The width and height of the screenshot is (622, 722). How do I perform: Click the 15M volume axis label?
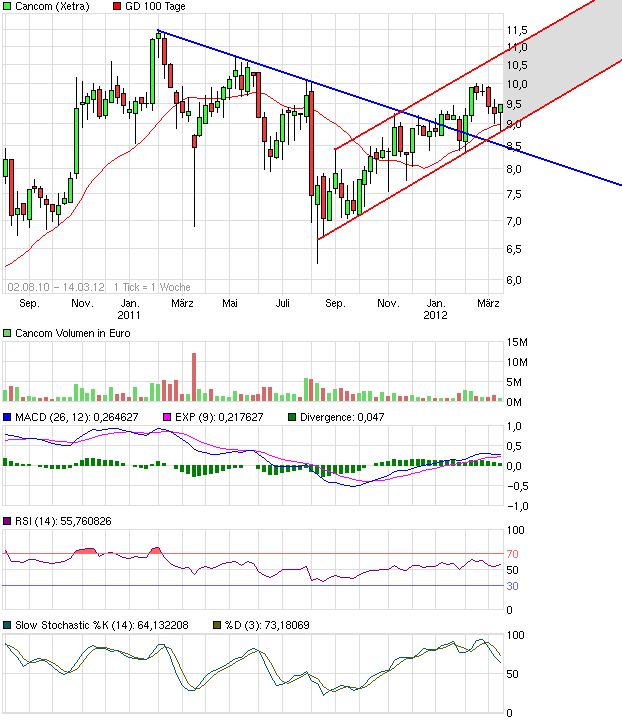pos(517,342)
